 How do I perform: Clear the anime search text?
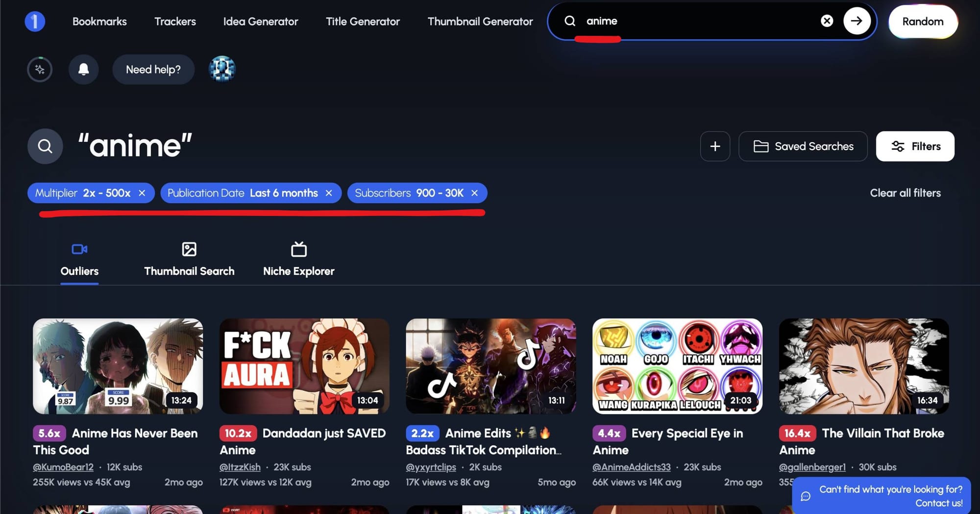pyautogui.click(x=827, y=21)
